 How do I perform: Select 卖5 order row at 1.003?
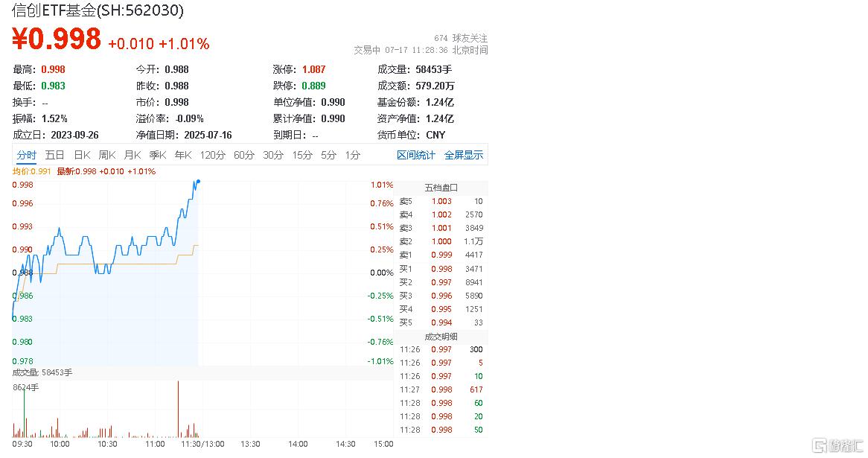tap(441, 201)
